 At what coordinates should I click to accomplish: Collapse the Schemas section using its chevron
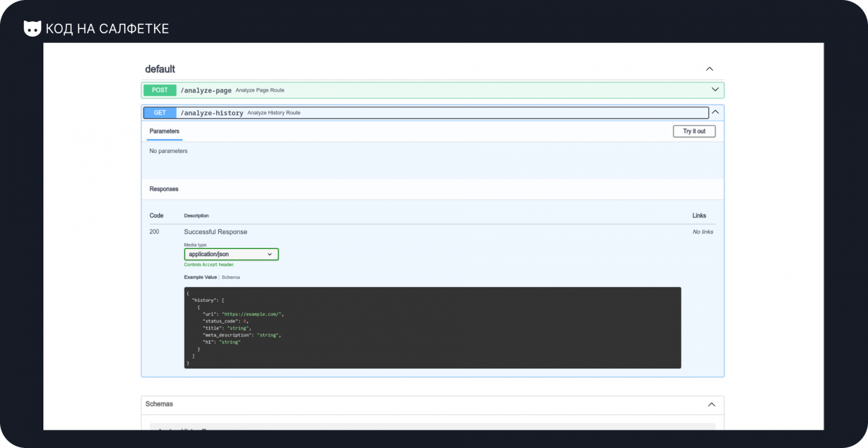coord(711,405)
